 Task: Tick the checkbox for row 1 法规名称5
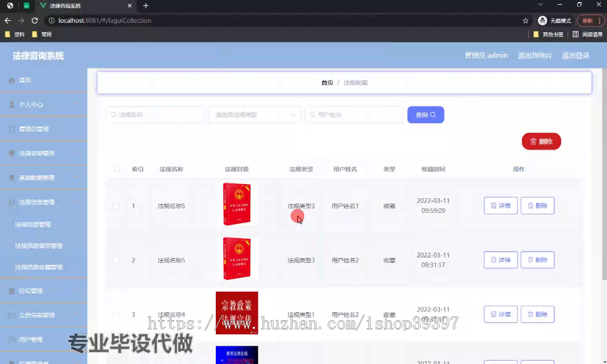click(x=116, y=206)
